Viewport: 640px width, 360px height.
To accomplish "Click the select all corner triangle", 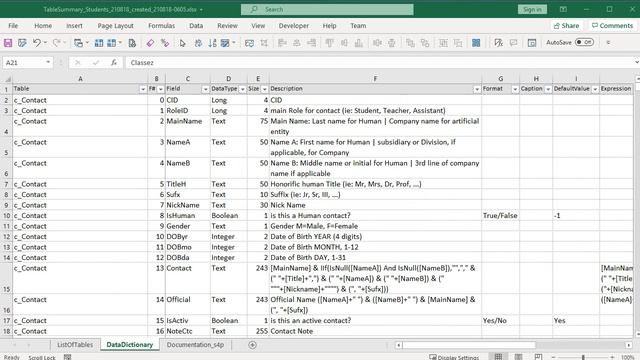I will [7, 78].
